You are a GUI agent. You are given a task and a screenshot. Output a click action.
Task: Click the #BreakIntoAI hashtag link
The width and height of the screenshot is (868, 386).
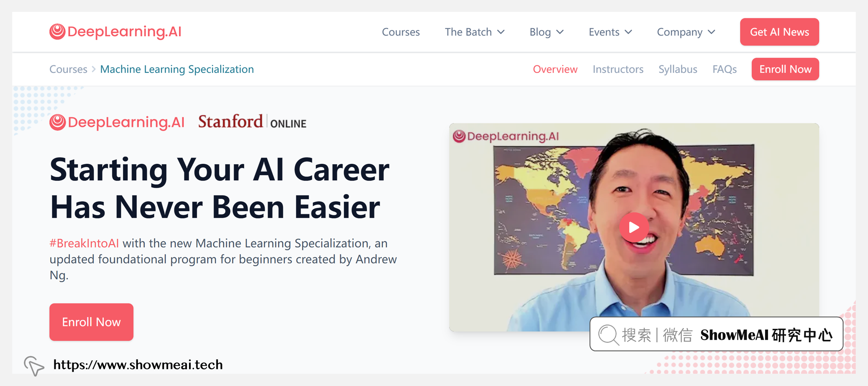[x=84, y=243]
